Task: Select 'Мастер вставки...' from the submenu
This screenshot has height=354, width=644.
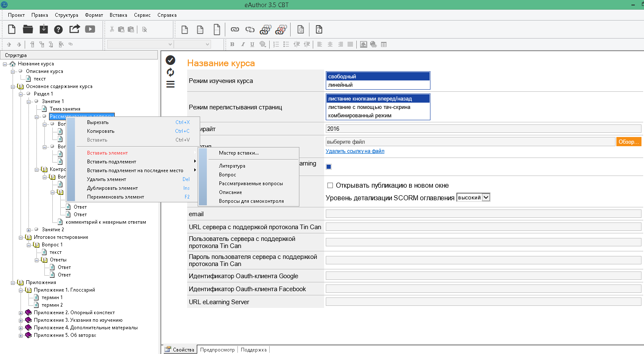Action: (239, 153)
